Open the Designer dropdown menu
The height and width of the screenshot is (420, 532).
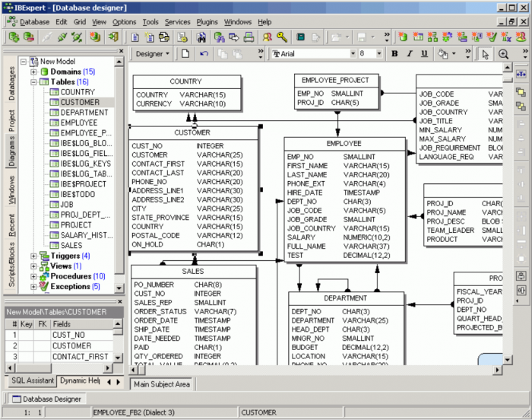(152, 54)
